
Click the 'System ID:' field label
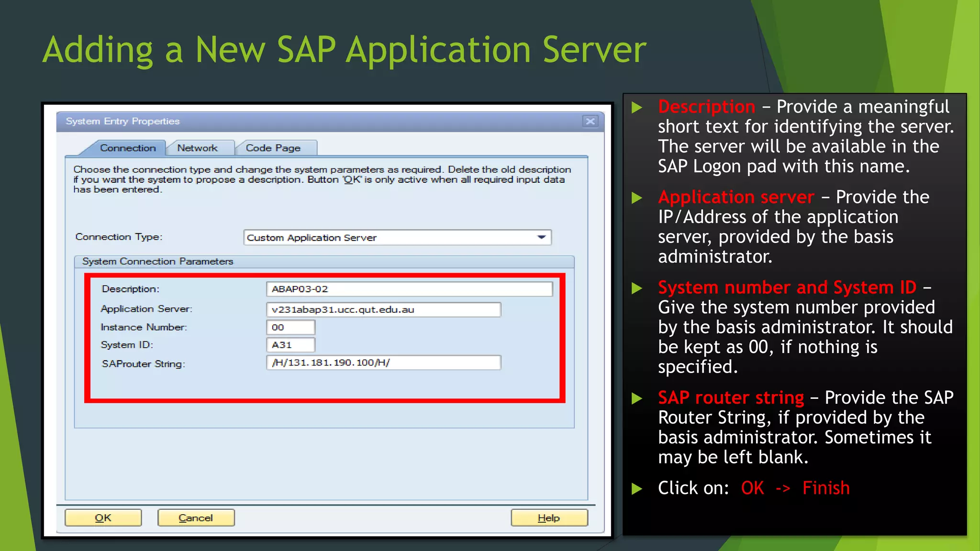(127, 345)
